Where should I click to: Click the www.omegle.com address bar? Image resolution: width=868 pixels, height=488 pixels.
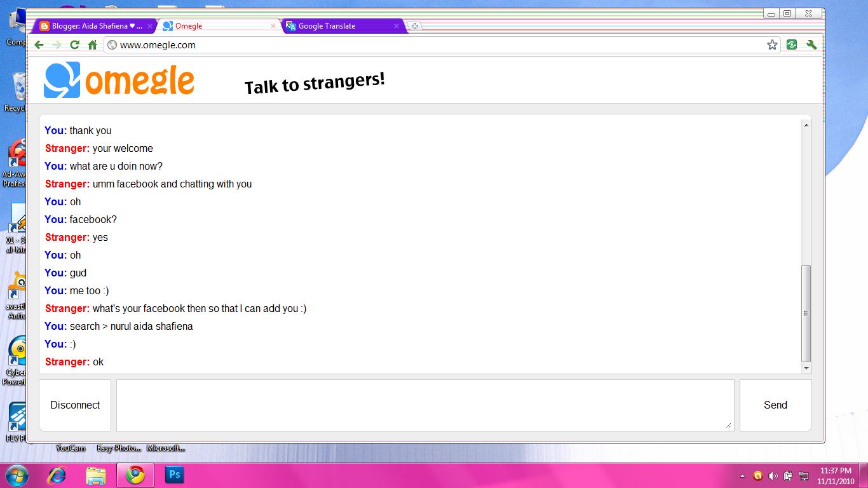(x=442, y=44)
